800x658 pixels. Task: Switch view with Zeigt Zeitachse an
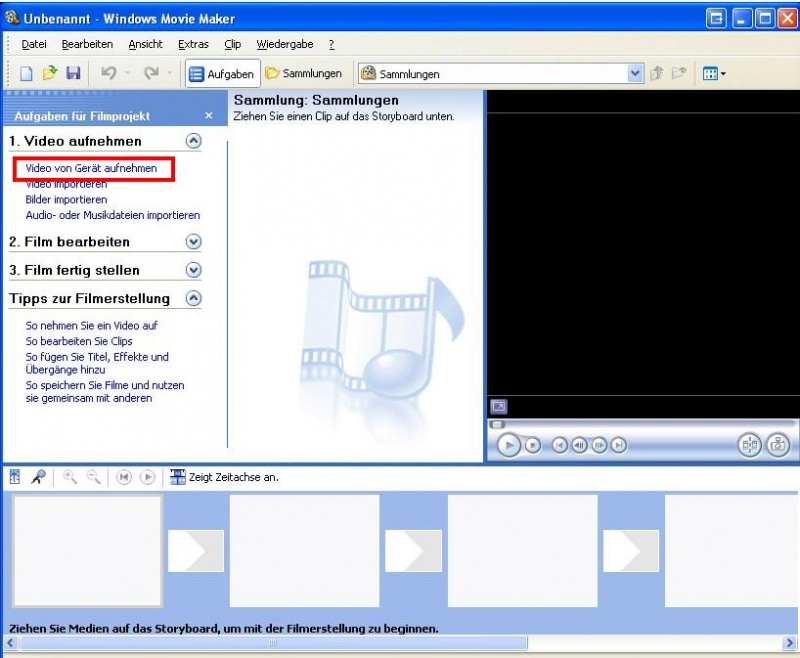[224, 477]
